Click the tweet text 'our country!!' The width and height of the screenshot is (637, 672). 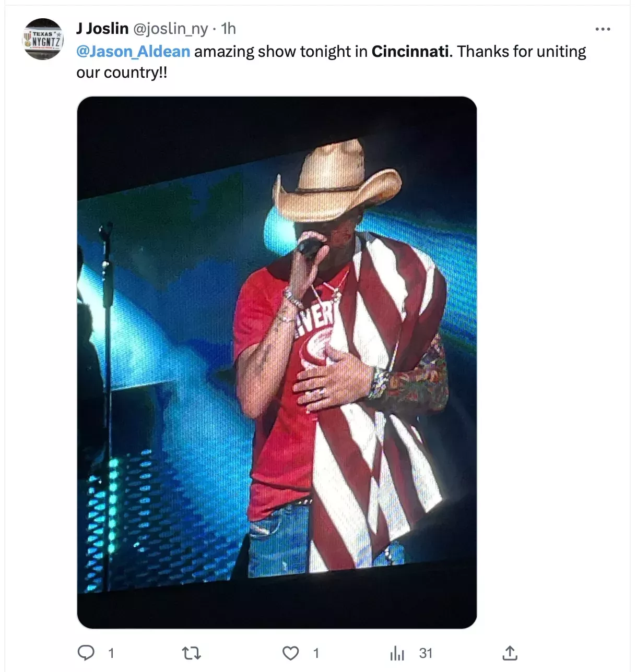(x=122, y=72)
